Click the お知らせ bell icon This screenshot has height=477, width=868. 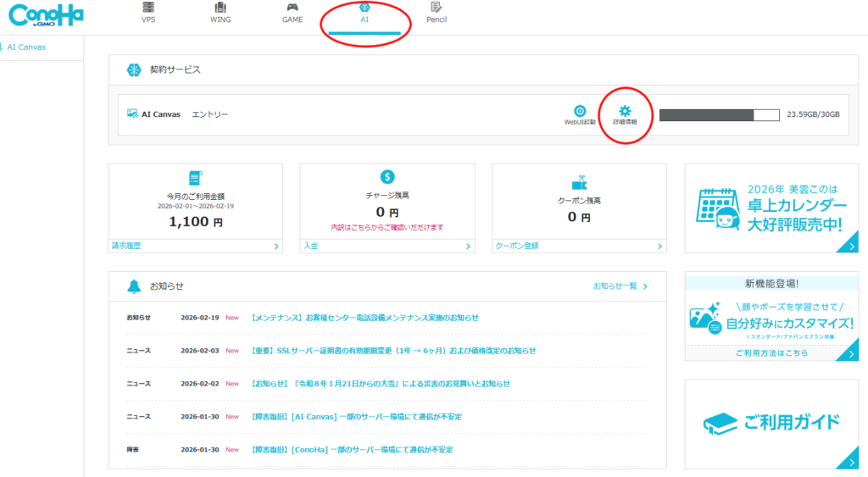pyautogui.click(x=133, y=286)
